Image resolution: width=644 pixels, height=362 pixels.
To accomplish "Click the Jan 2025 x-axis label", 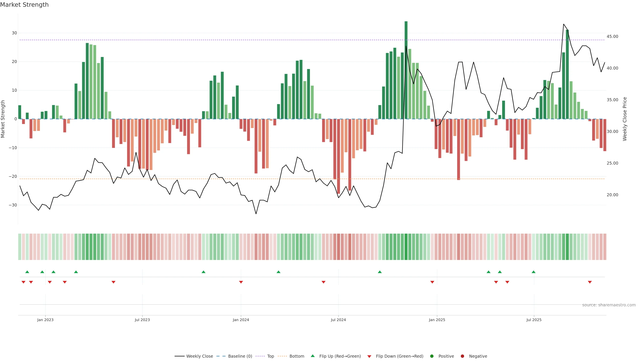I will point(437,320).
